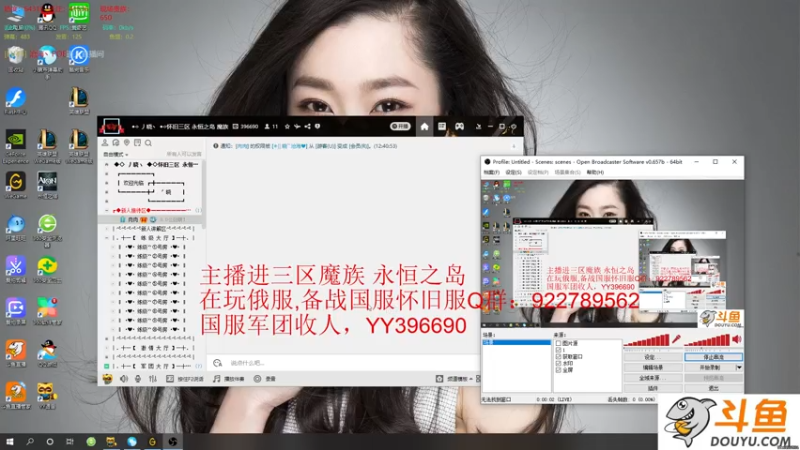
Task: Click the location pin icon above channel tree
Action: pyautogui.click(x=127, y=143)
